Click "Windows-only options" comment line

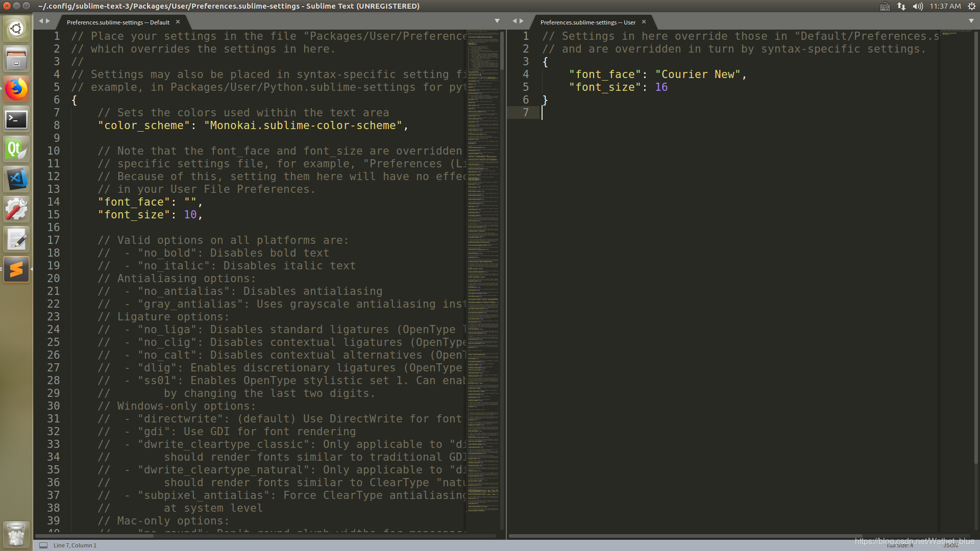tap(177, 406)
